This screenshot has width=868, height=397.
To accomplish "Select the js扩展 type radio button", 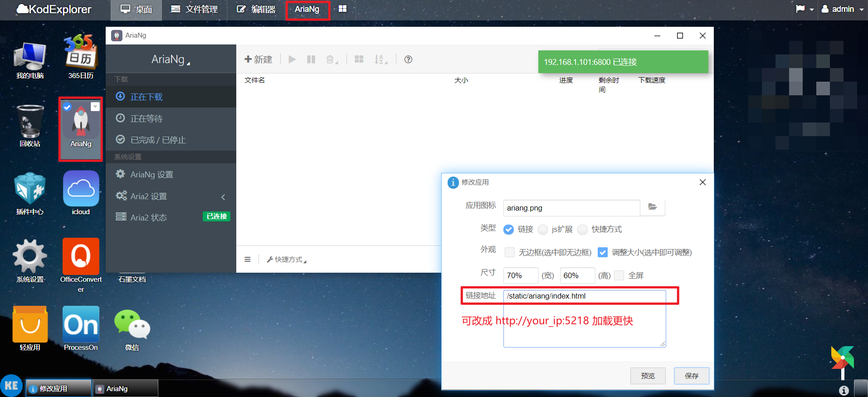I will [543, 230].
